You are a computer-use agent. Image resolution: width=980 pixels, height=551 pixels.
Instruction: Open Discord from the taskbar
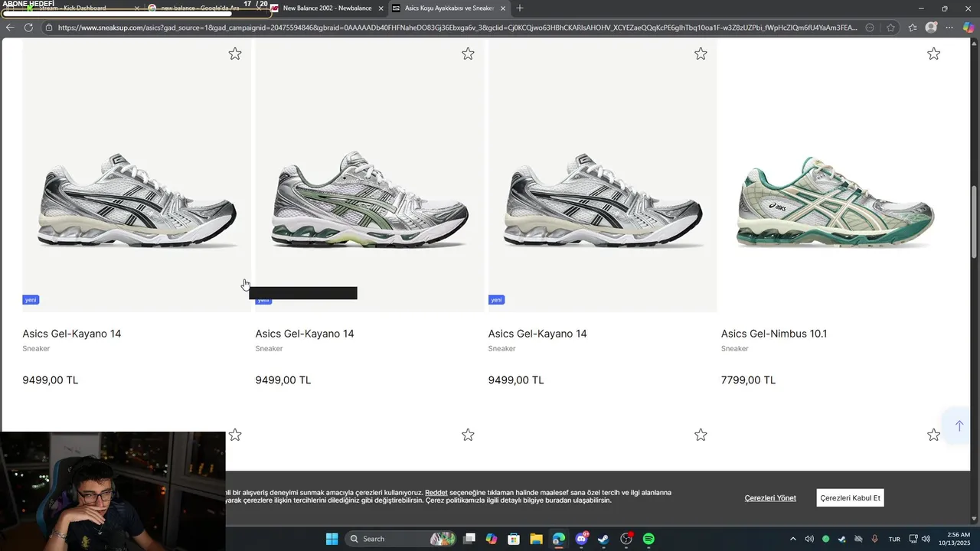tap(581, 539)
